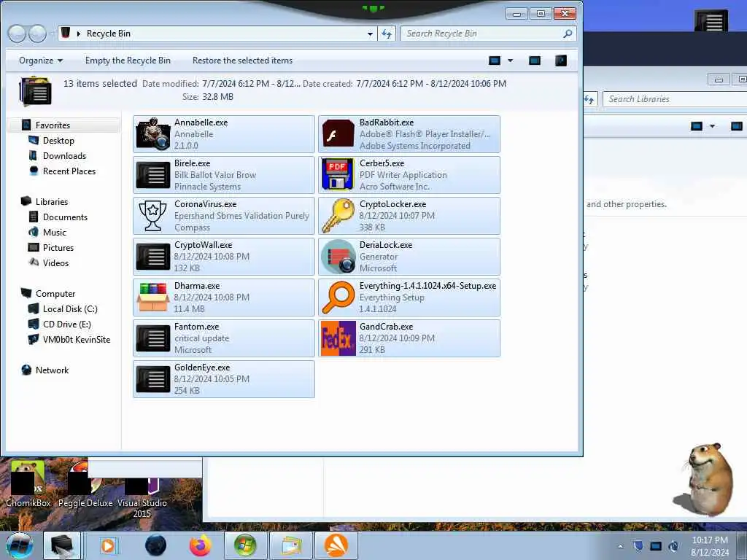
Task: Open Desktop in Favorites
Action: click(x=58, y=141)
